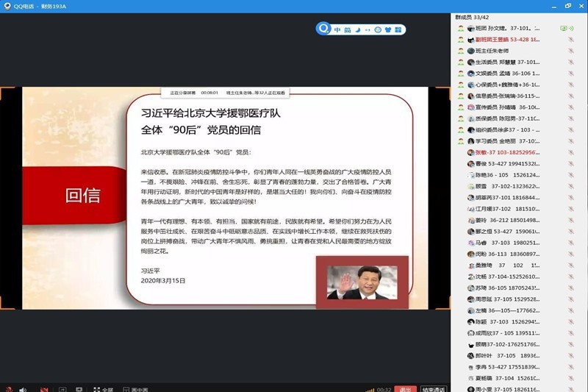The height and width of the screenshot is (392, 588).
Task: Click avatar of 班团 孙文婕
Action: point(471,28)
